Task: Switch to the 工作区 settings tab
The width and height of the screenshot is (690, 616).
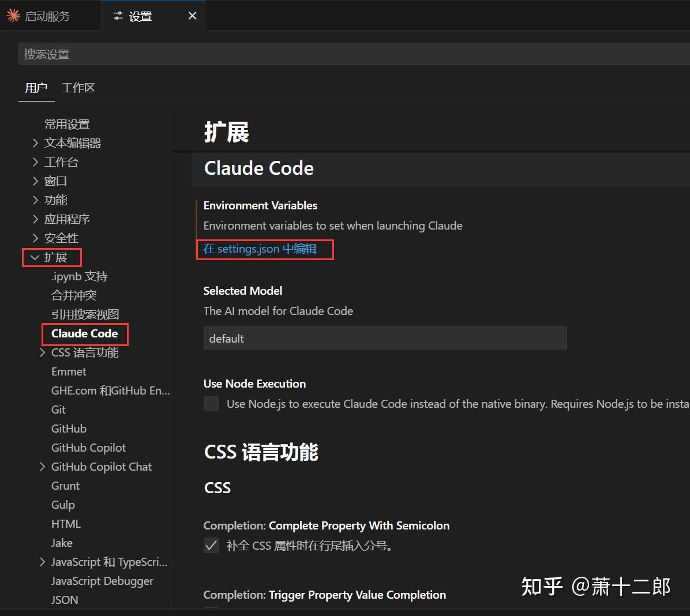Action: (x=78, y=88)
